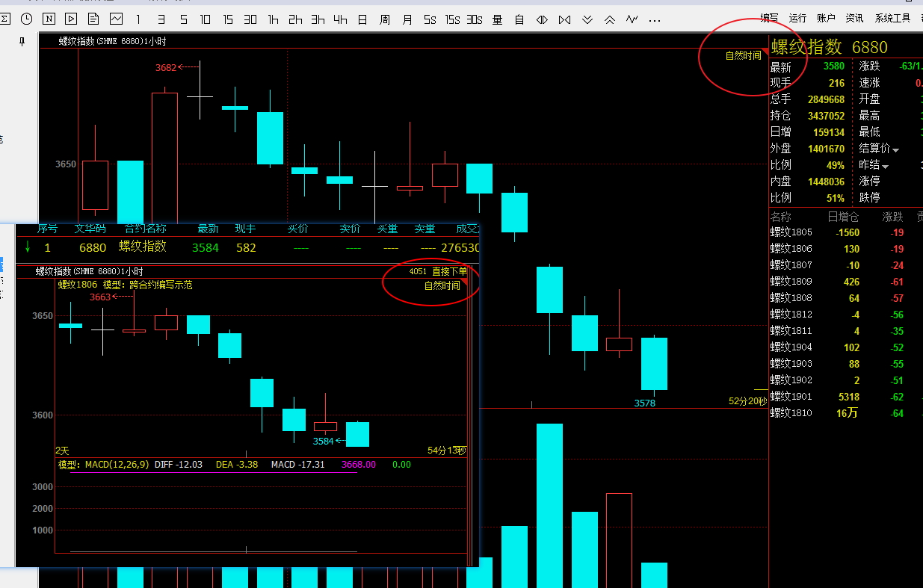Select the 15s period
The image size is (923, 588).
(x=452, y=19)
